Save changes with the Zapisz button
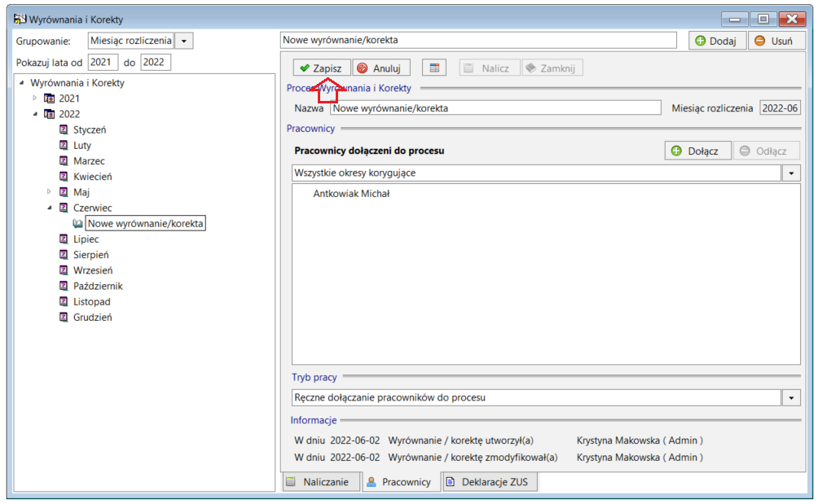The height and width of the screenshot is (504, 818). point(321,68)
